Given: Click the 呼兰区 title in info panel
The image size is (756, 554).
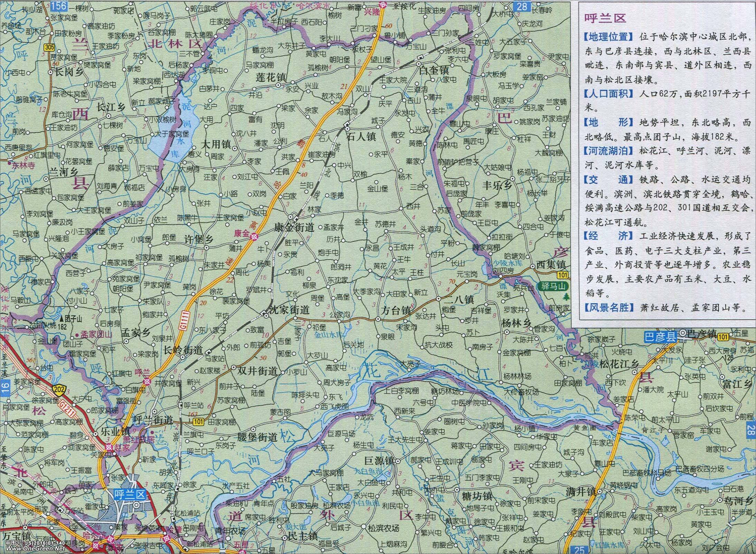Looking at the screenshot, I should click(x=605, y=18).
